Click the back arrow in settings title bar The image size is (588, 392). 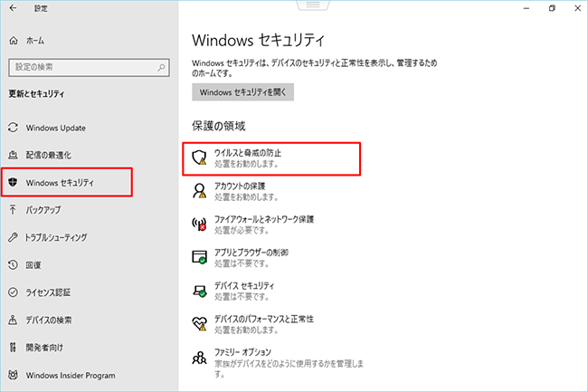[x=14, y=8]
